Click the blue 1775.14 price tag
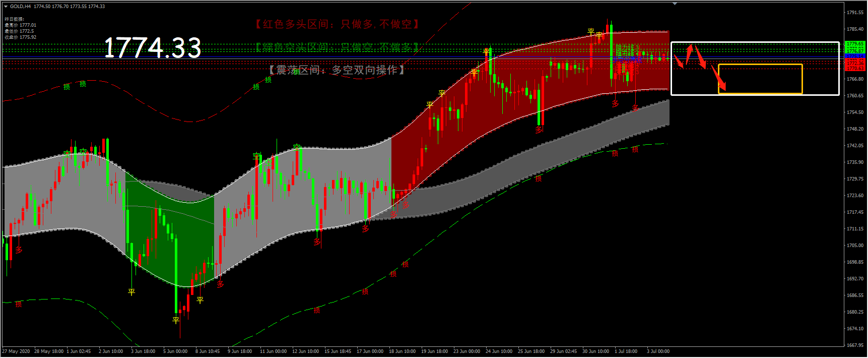The width and height of the screenshot is (868, 358). pyautogui.click(x=855, y=56)
